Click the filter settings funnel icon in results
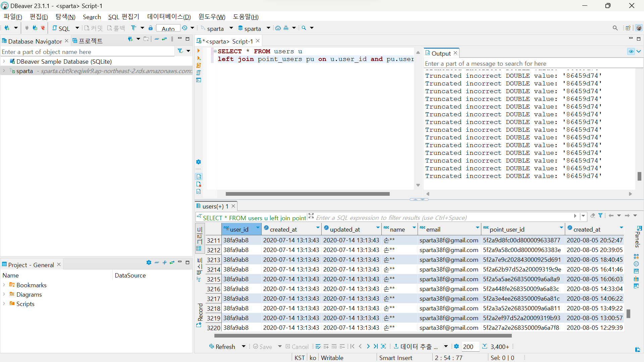Screen dimensions: 644x362 [600, 216]
